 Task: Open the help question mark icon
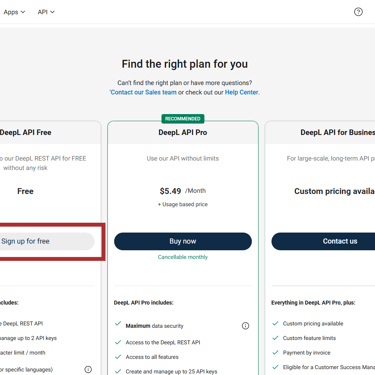coord(358,12)
